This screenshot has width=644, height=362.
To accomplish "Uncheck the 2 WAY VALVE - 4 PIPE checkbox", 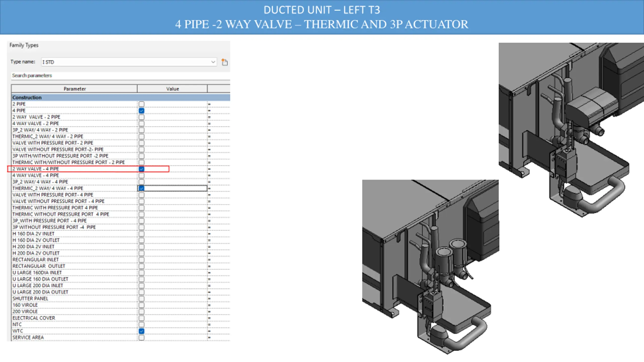I will click(x=142, y=169).
